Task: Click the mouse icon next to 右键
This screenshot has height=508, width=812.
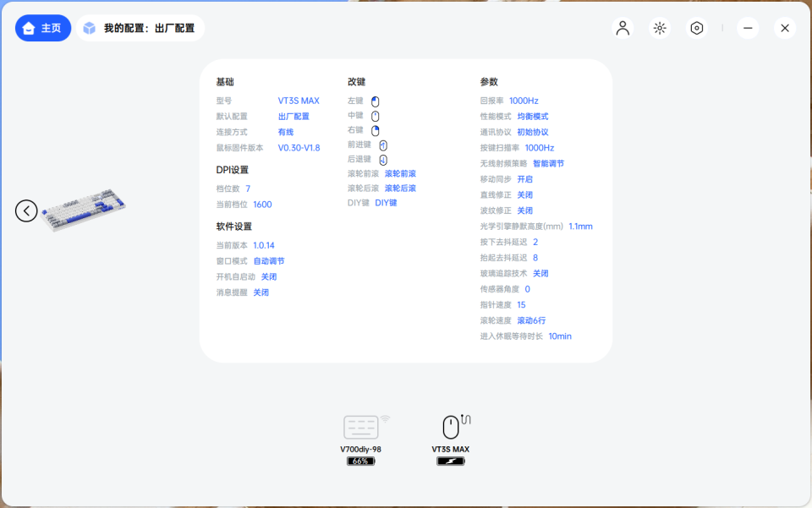Action: point(374,132)
